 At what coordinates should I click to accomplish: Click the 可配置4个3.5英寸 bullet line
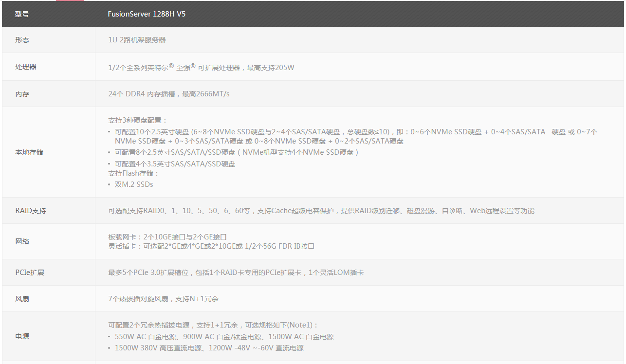point(172,164)
